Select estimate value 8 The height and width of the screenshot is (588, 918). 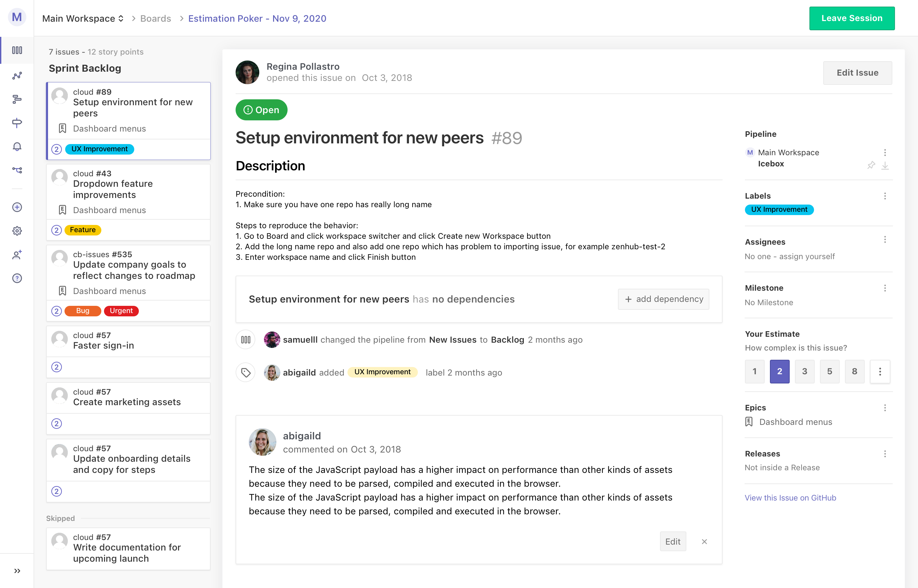[854, 371]
